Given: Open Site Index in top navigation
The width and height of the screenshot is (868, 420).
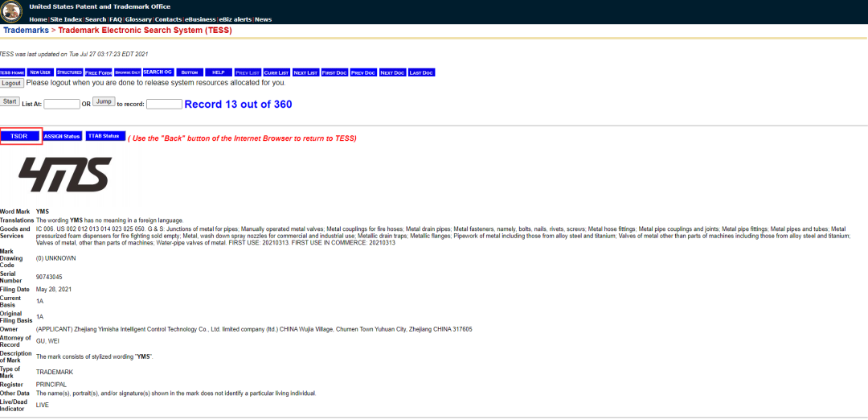Looking at the screenshot, I should 65,19.
